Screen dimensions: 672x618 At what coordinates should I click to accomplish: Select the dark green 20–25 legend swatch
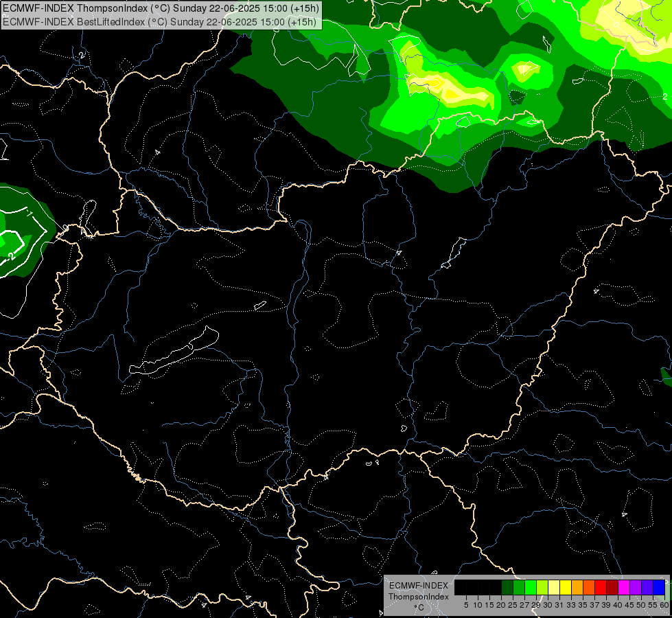[x=507, y=587]
